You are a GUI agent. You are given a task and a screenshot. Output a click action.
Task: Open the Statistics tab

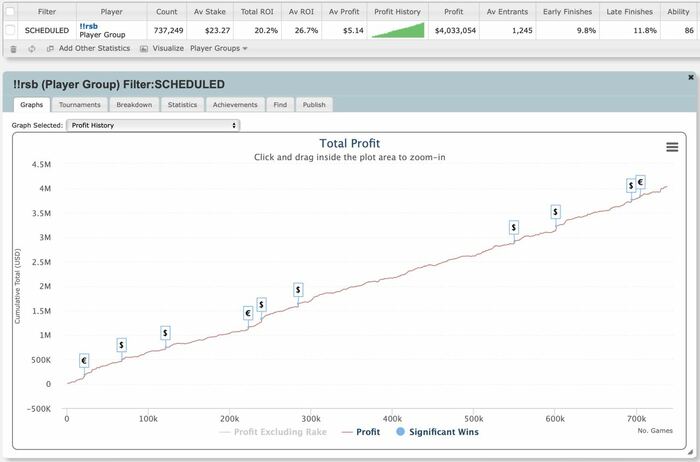(x=182, y=105)
